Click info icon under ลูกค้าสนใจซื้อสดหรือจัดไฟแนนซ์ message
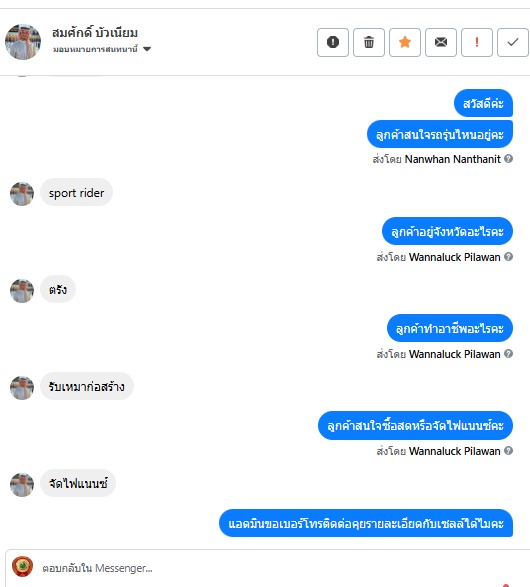 (x=508, y=451)
